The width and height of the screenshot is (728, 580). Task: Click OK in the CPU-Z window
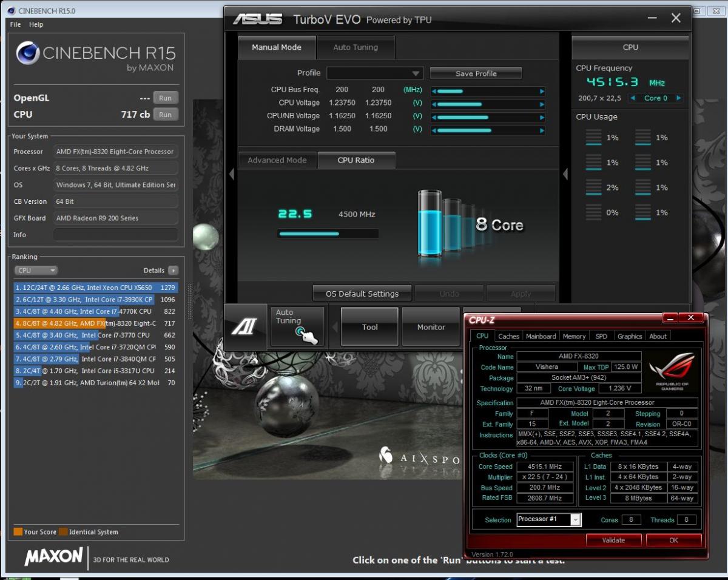pos(673,540)
